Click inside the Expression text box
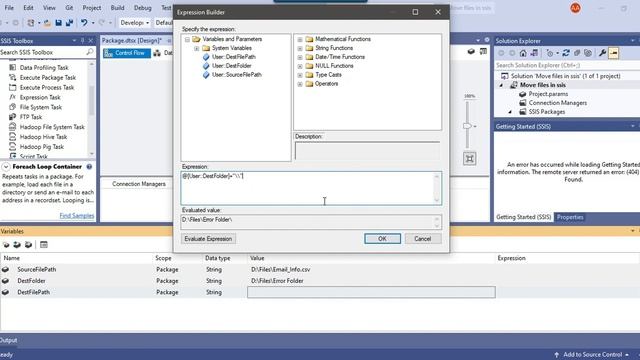 tap(311, 188)
